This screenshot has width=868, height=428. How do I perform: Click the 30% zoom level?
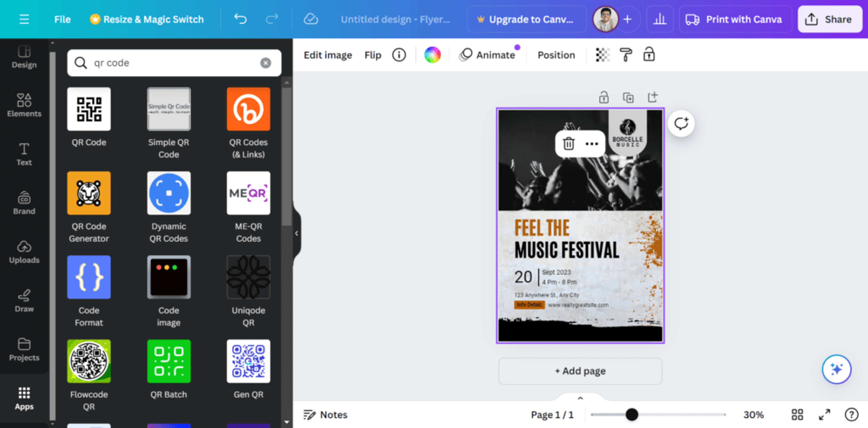(x=753, y=415)
